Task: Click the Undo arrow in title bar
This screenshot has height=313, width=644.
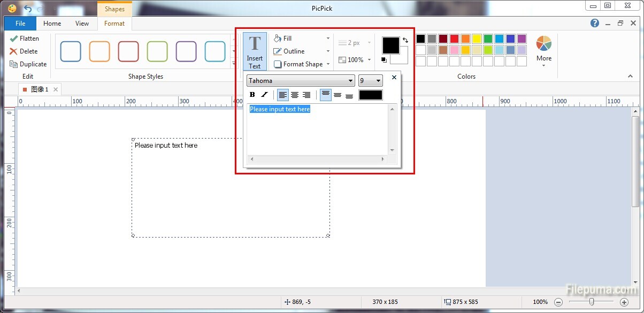Action: (28, 9)
